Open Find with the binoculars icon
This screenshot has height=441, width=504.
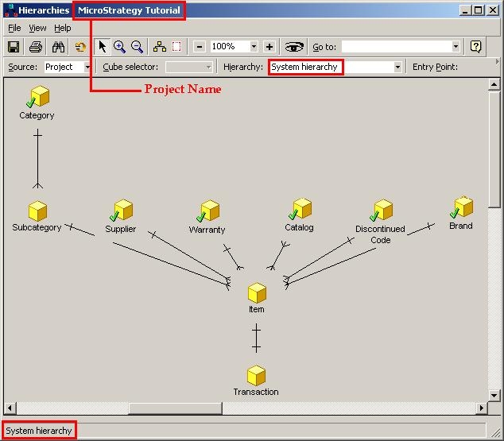(58, 47)
